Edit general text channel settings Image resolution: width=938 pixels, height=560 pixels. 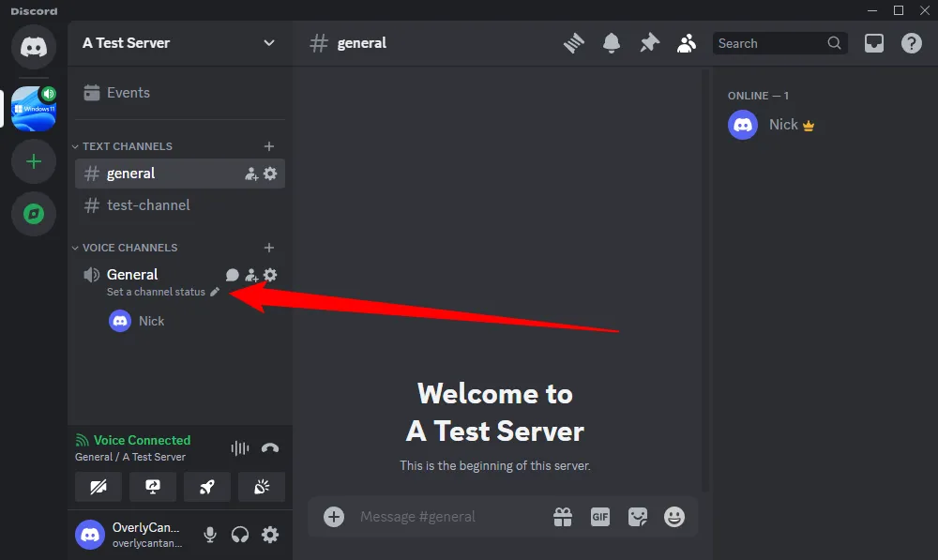[270, 174]
